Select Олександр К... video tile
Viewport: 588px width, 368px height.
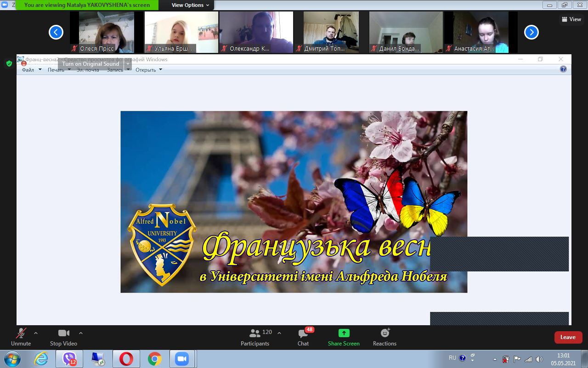[x=256, y=32]
